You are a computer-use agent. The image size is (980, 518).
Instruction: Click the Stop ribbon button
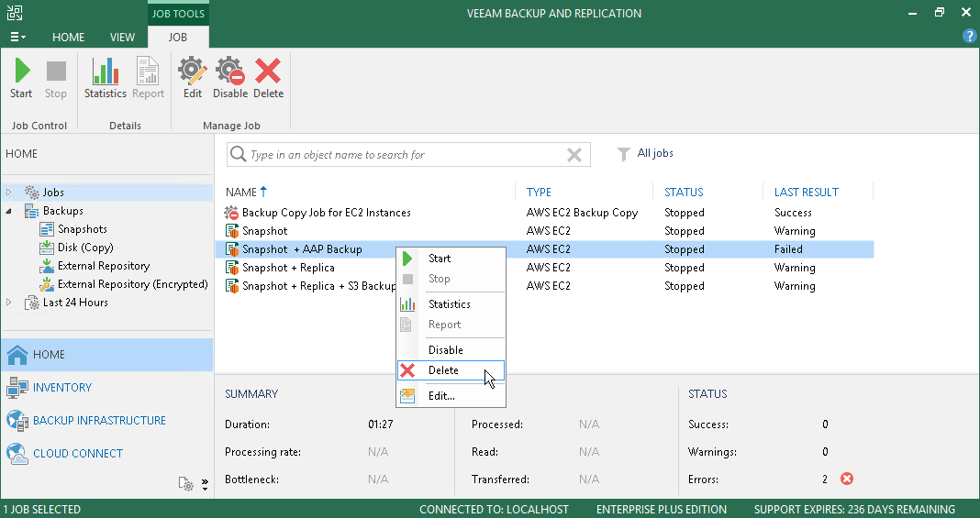(56, 78)
